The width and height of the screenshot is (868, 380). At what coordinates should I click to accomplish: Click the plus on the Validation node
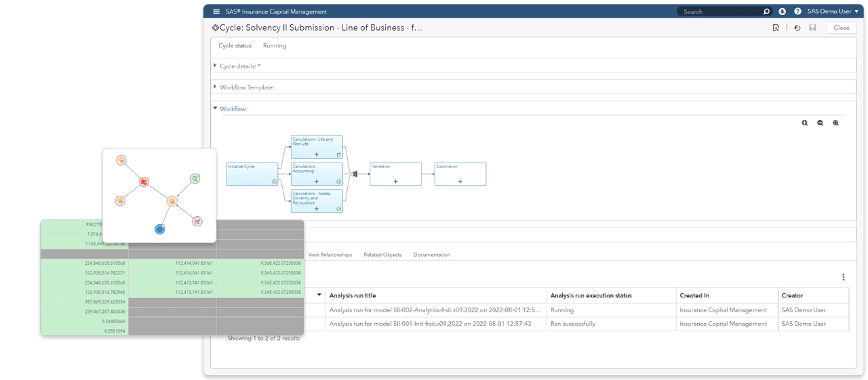(395, 182)
